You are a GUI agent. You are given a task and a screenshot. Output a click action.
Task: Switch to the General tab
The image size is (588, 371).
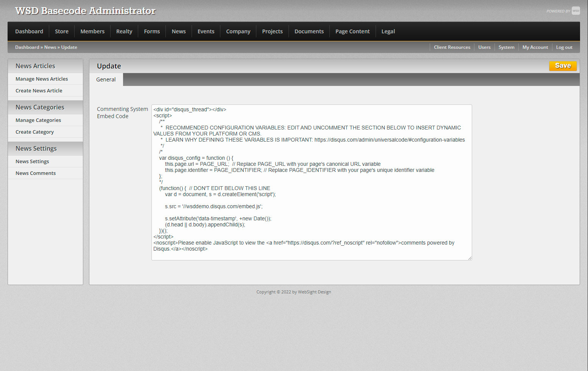coord(106,79)
